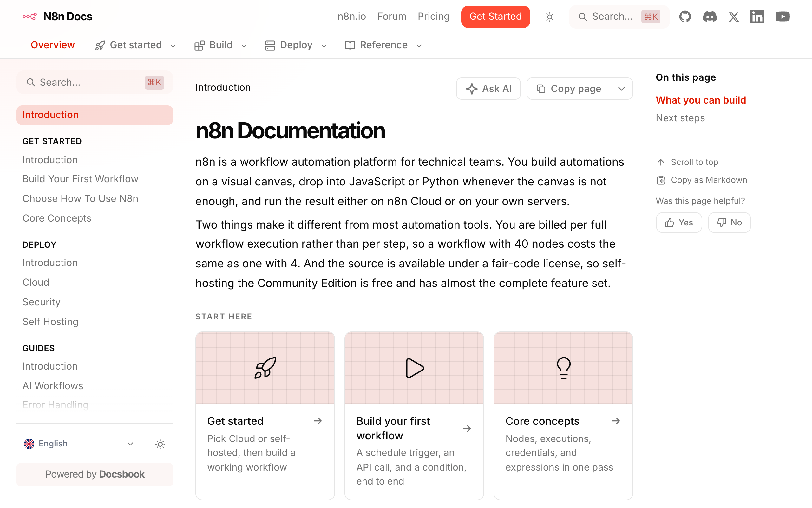Open Security sidebar link
The width and height of the screenshot is (812, 508).
click(x=42, y=302)
